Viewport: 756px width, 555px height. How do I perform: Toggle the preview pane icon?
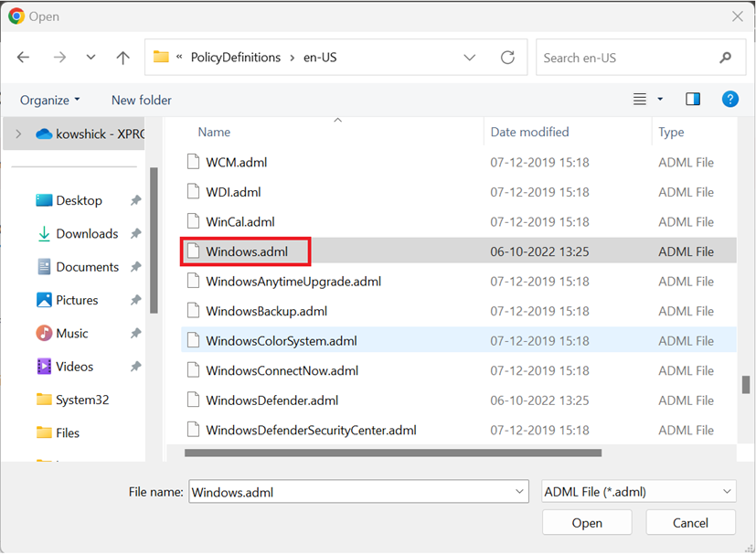(693, 99)
